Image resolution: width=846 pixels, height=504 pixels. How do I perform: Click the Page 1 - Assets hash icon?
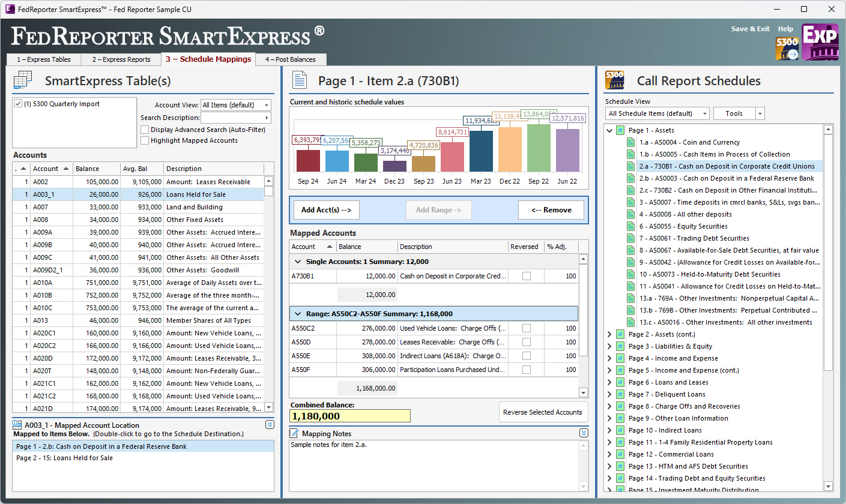621,130
